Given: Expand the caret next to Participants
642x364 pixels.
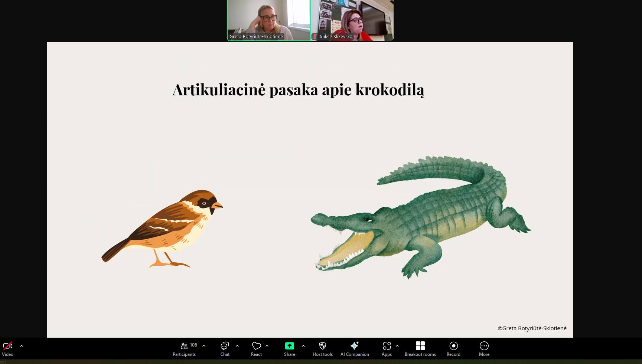Looking at the screenshot, I should 204,346.
